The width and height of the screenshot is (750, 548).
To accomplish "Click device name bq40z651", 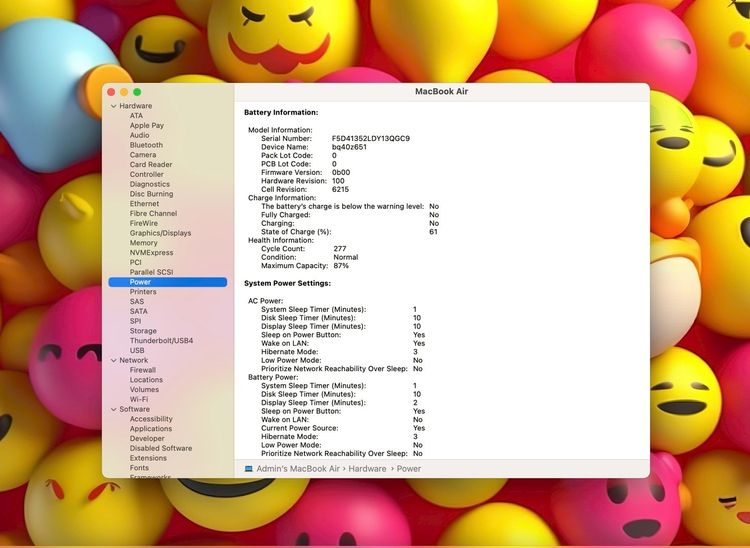I will (349, 147).
